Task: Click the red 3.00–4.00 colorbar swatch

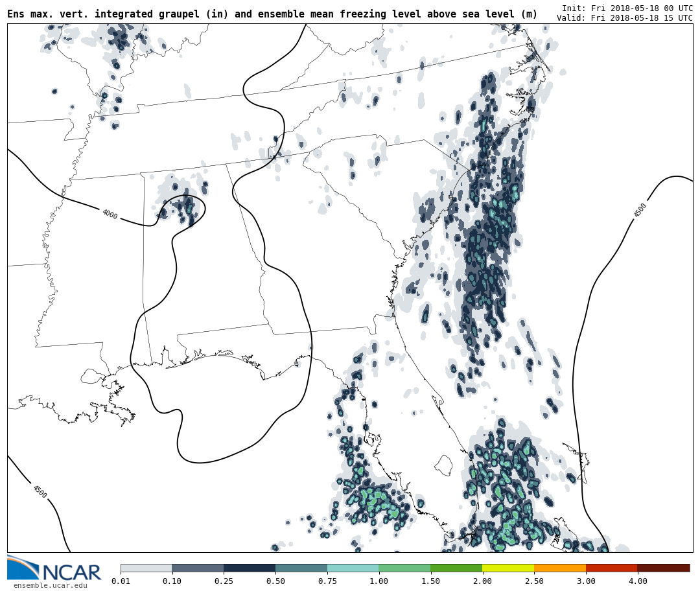Action: 611,568
